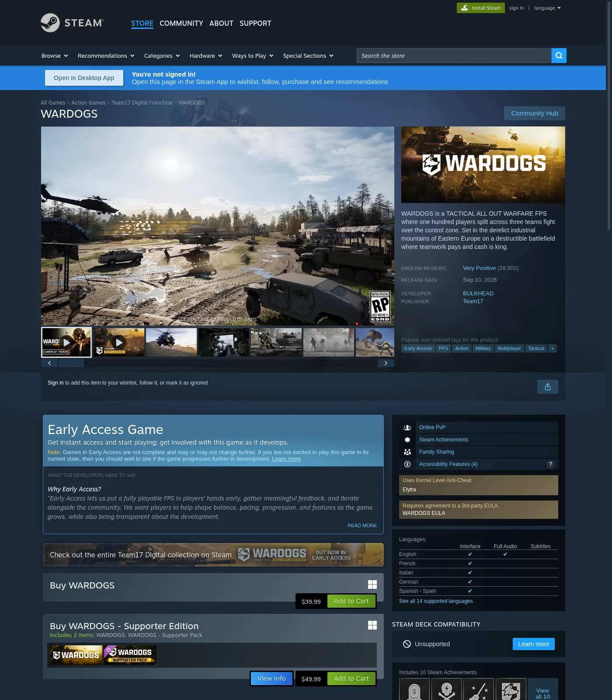Image resolution: width=612 pixels, height=700 pixels.
Task: Open the broom achievement icon
Action: coord(479,689)
